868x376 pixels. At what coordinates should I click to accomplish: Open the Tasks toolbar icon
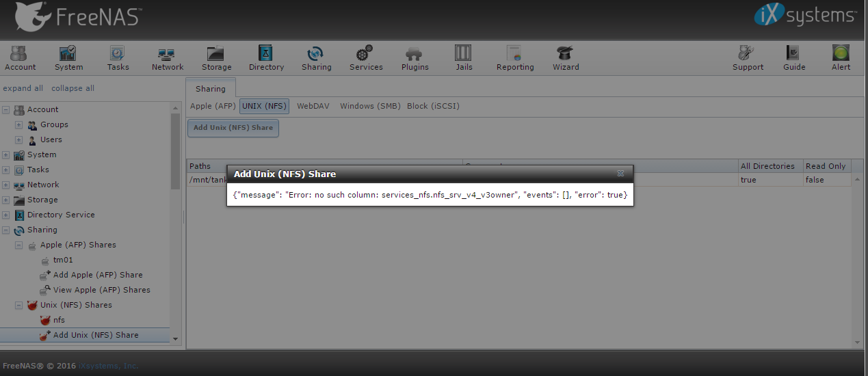118,58
